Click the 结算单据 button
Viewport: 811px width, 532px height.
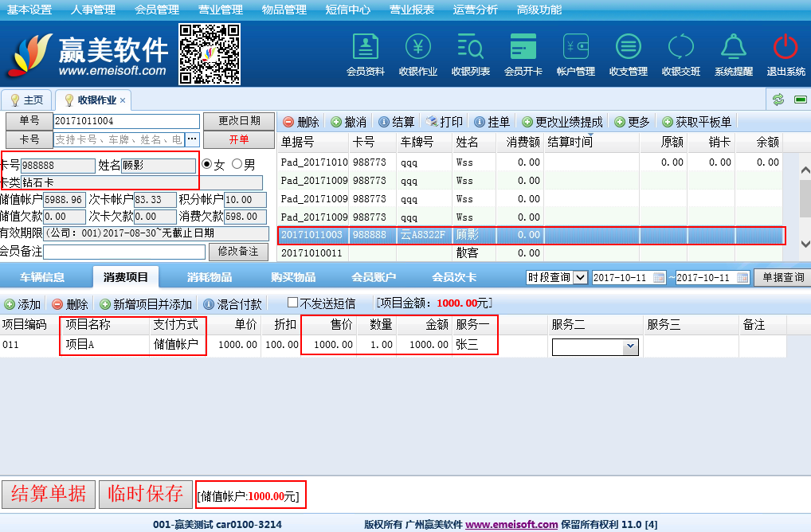[49, 494]
